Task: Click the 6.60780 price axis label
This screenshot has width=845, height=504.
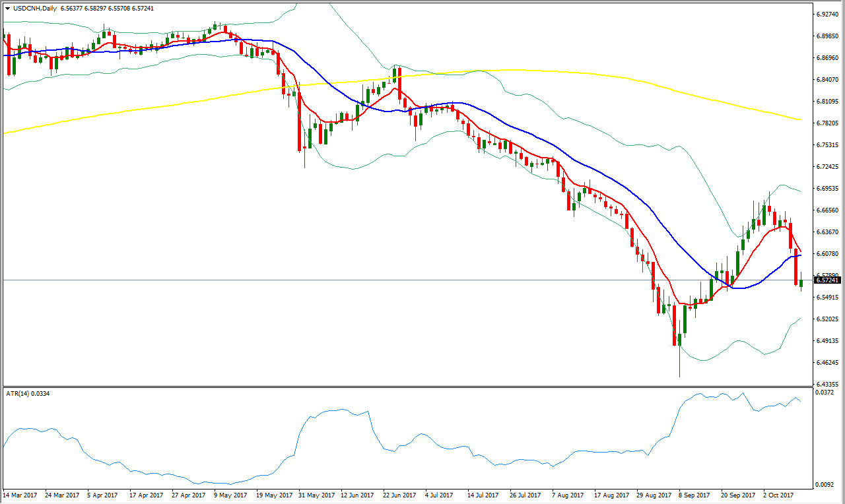Action: [828, 253]
